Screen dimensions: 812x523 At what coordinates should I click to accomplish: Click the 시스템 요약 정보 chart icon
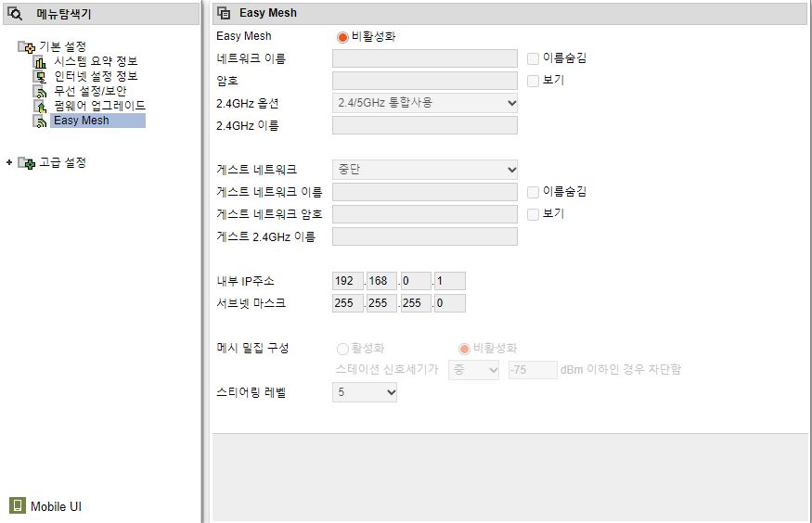[40, 62]
